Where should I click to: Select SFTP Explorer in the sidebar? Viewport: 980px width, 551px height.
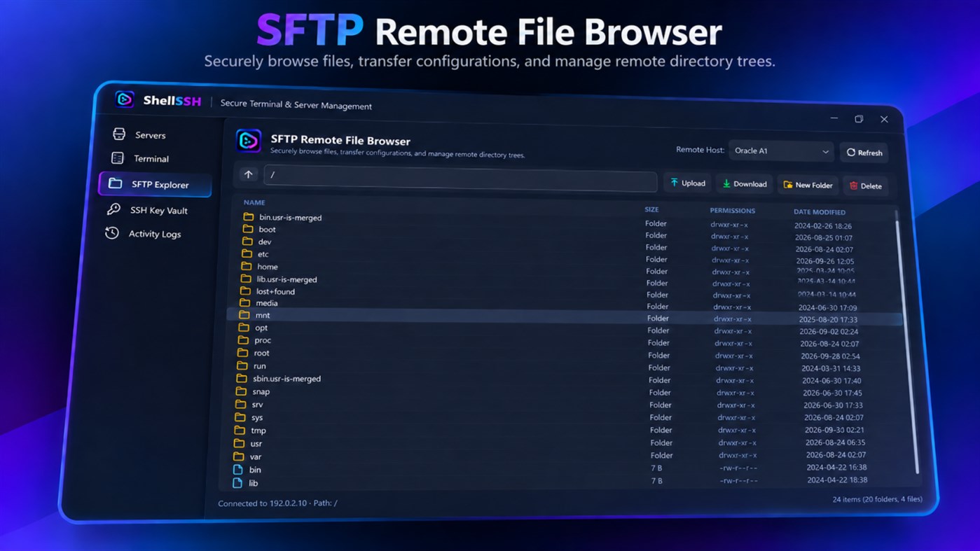[x=155, y=184]
